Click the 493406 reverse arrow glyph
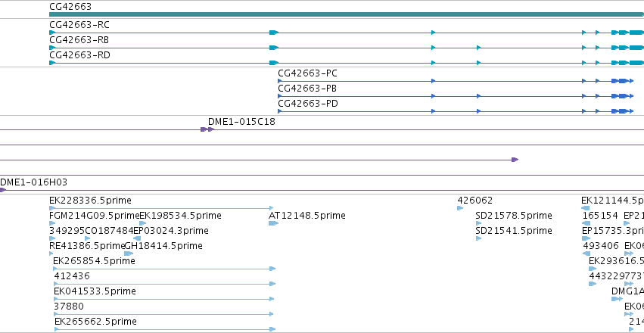This screenshot has height=333, width=644. tap(586, 254)
